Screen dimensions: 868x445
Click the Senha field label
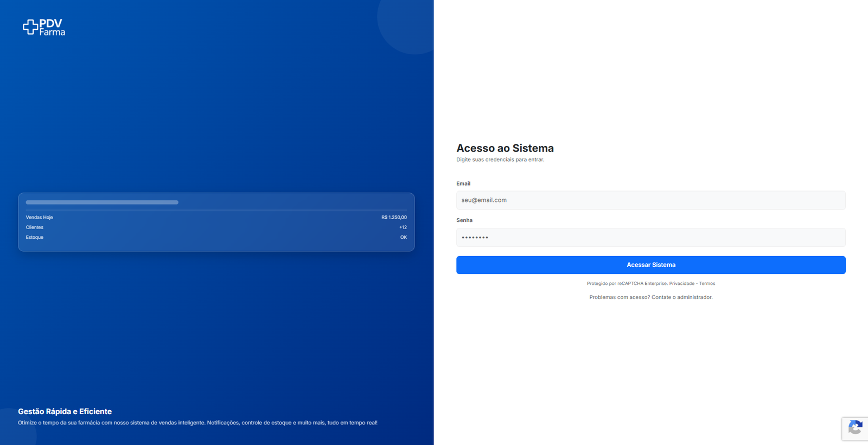tap(464, 220)
